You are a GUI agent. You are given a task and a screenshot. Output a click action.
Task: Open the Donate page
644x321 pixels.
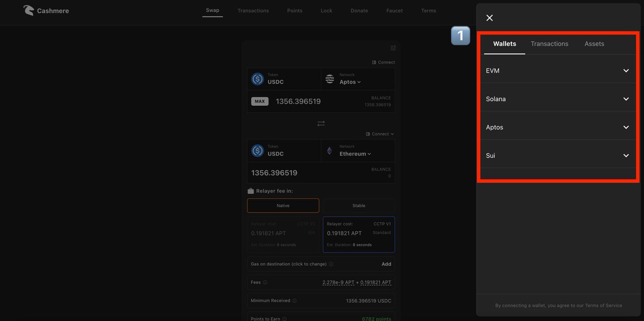[359, 11]
